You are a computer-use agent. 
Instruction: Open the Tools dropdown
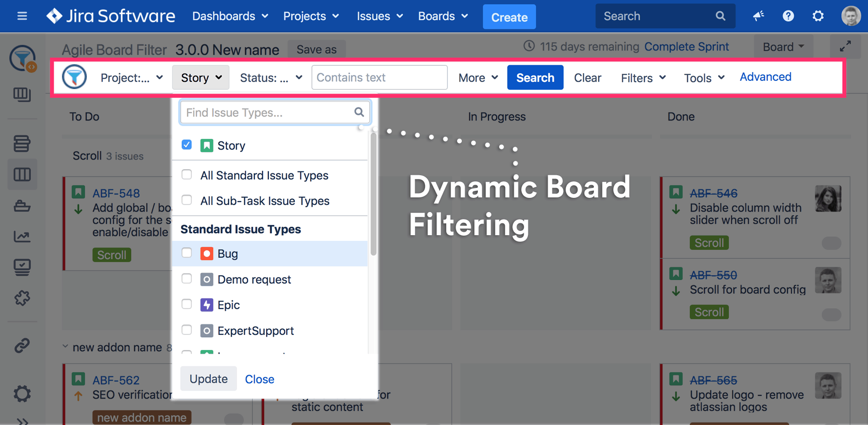pos(703,77)
